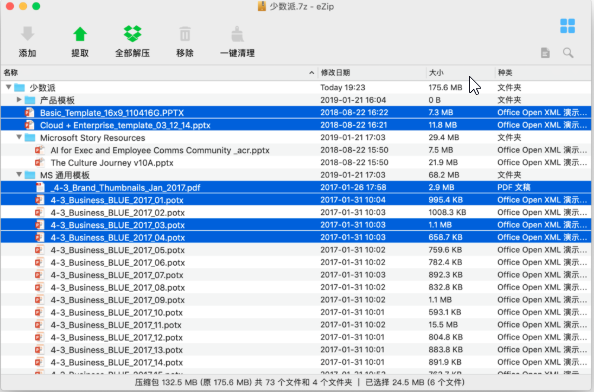Collapse the 少数派 root folder
This screenshot has height=392, width=594.
8,87
